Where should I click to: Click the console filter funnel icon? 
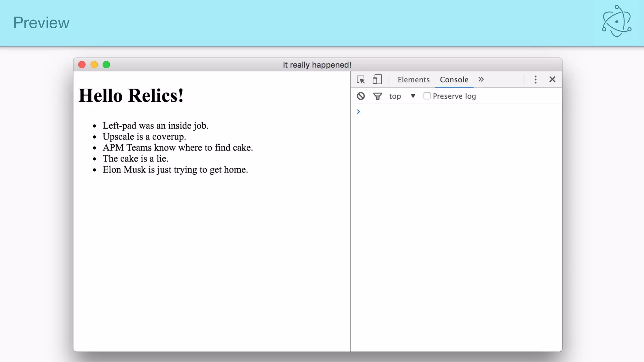pyautogui.click(x=377, y=96)
